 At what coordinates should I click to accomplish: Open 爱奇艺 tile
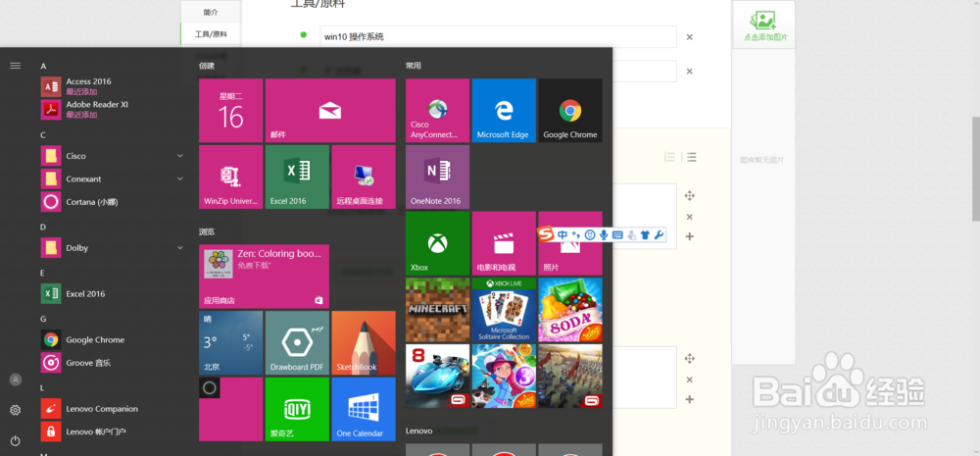[x=297, y=409]
